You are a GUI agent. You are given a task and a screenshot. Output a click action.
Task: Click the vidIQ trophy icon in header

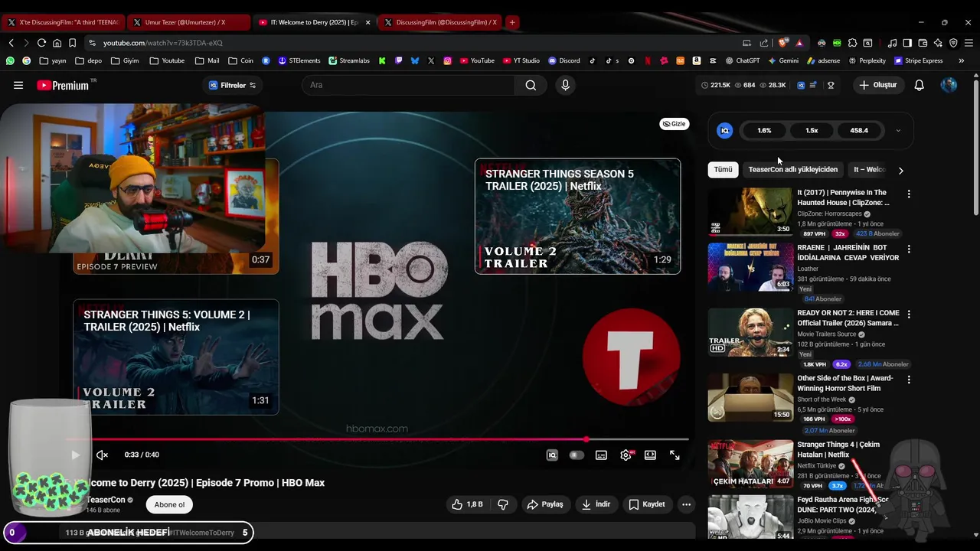831,85
